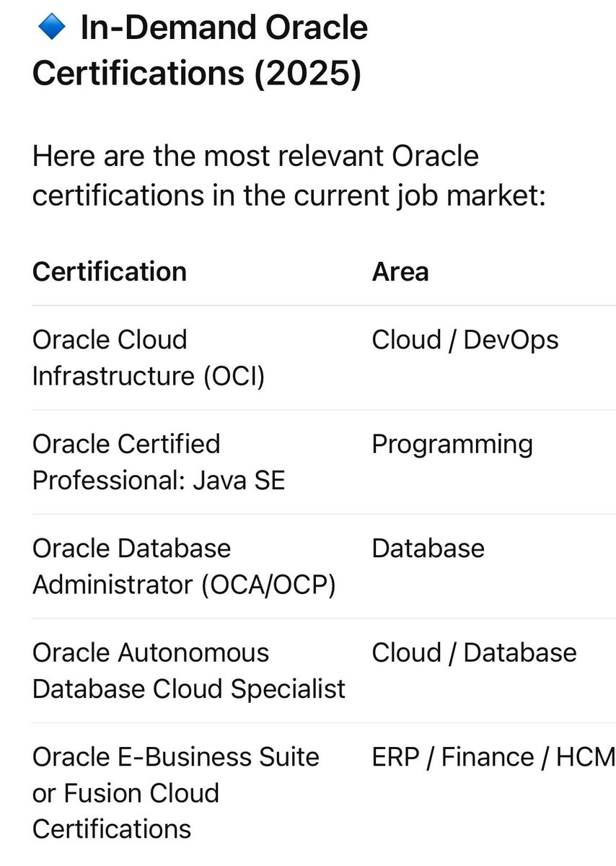The image size is (616, 866).
Task: Select the Database area cell
Action: pos(428,548)
